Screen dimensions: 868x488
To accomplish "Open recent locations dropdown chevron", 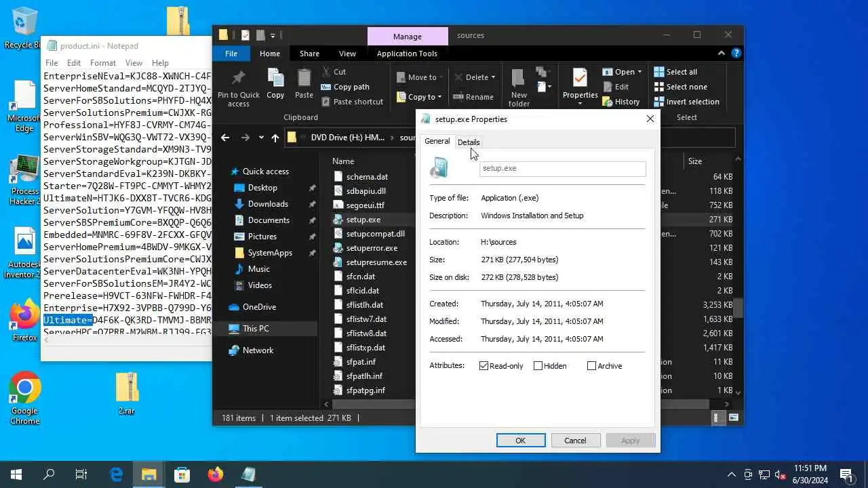I will 260,138.
